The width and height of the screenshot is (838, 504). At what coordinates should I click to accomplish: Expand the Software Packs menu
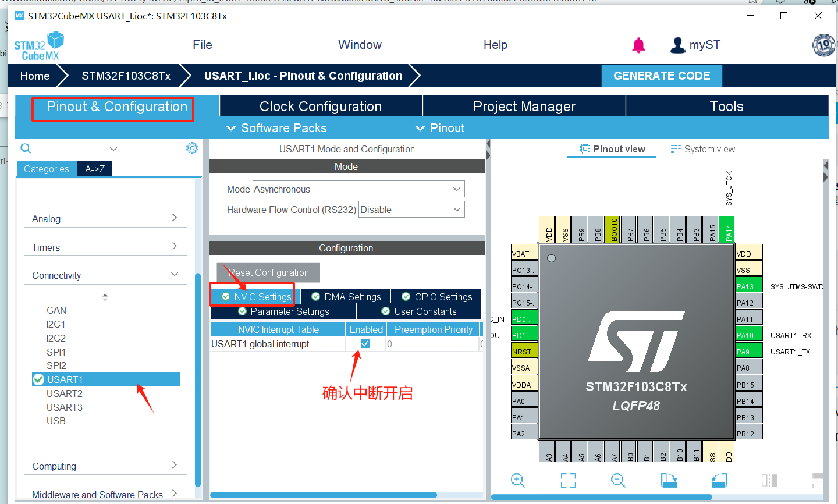pyautogui.click(x=276, y=128)
